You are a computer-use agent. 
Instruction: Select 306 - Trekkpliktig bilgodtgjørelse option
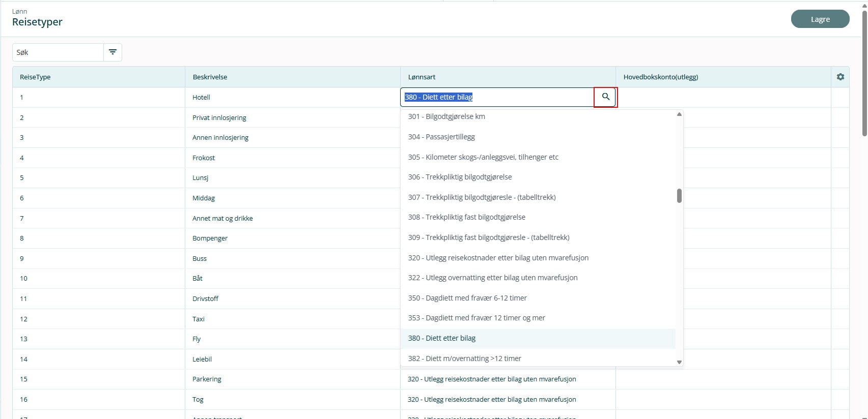[x=460, y=177]
